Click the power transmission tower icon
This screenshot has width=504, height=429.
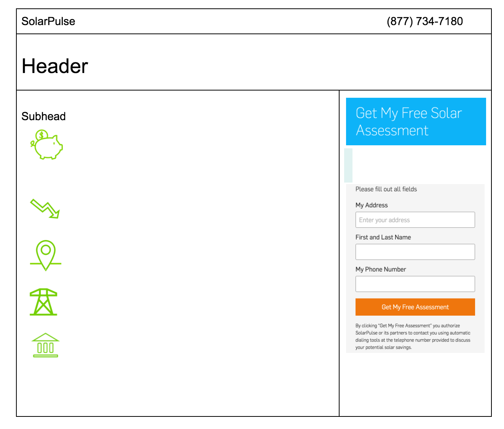[43, 302]
